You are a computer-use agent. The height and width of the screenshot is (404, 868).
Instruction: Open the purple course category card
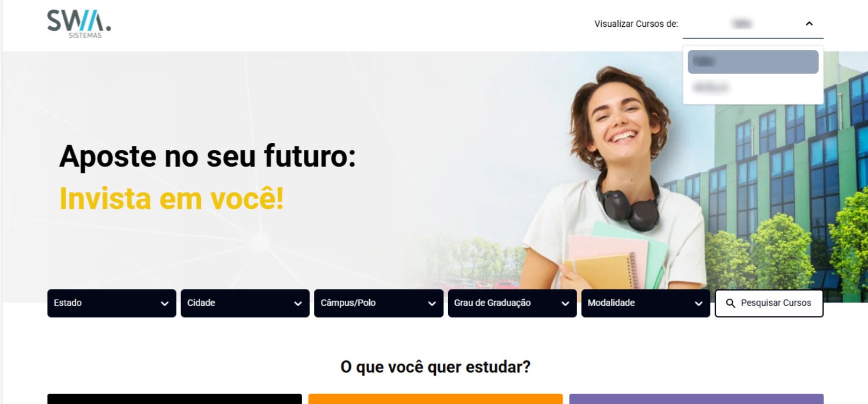696,399
